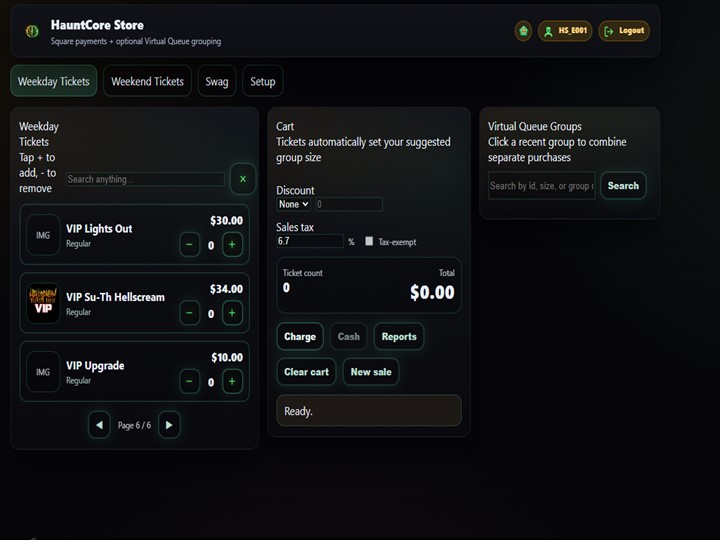This screenshot has width=720, height=540.
Task: Go to previous ticket page arrow
Action: pyautogui.click(x=99, y=425)
